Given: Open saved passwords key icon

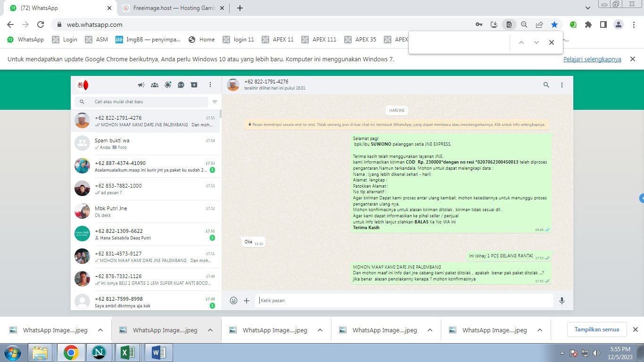Looking at the screenshot, I should click(x=479, y=25).
